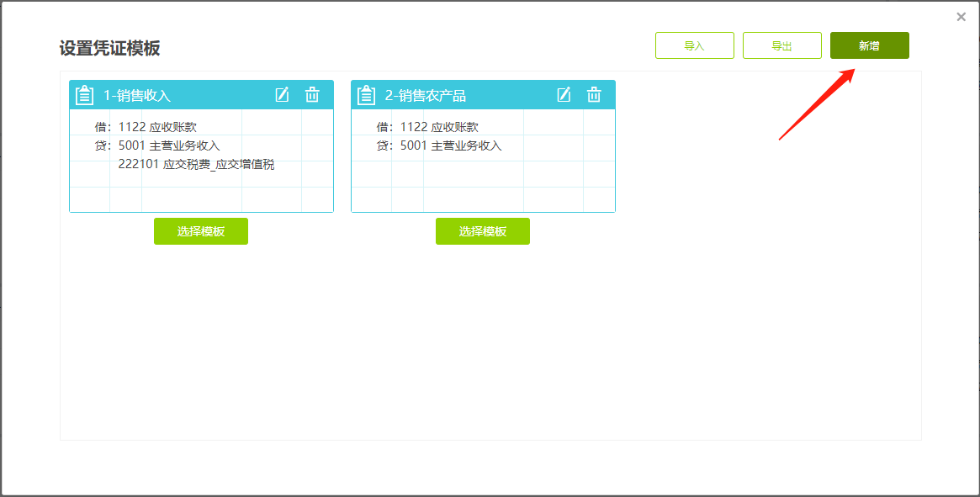
Task: Click the trash icon to delete 销售收入 template
Action: 312,94
